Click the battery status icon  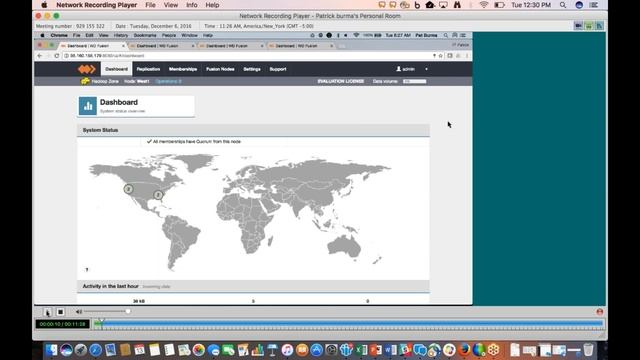click(x=499, y=5)
